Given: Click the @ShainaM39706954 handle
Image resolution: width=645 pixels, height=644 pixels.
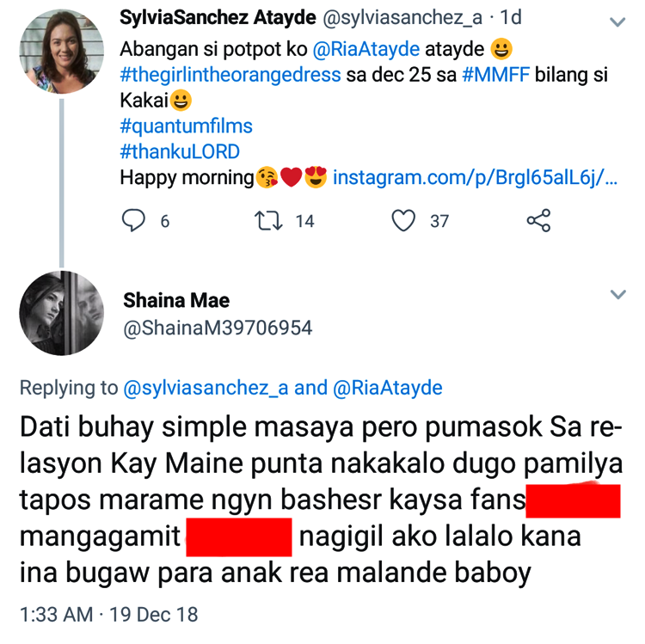Looking at the screenshot, I should pos(218,328).
